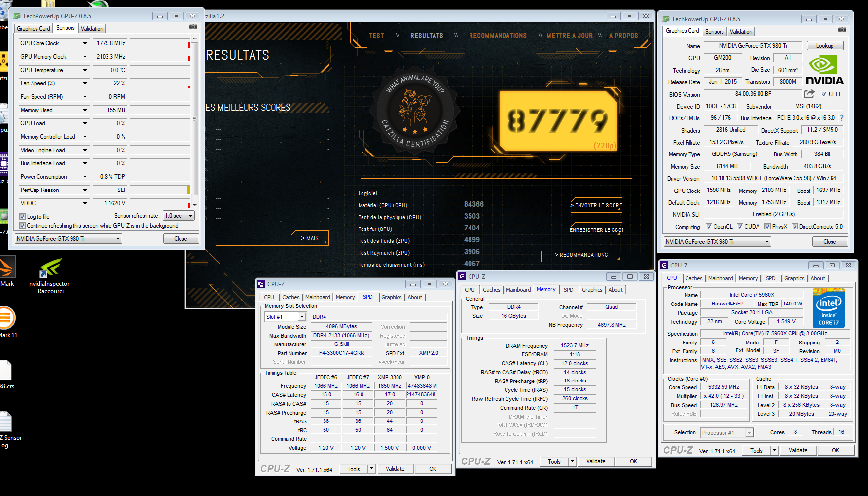Toggle the OpenCL checkbox

tap(709, 227)
